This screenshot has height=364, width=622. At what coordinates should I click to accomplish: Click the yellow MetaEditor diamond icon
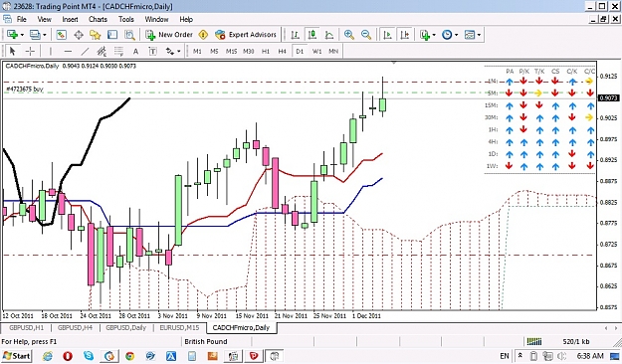[x=203, y=35]
